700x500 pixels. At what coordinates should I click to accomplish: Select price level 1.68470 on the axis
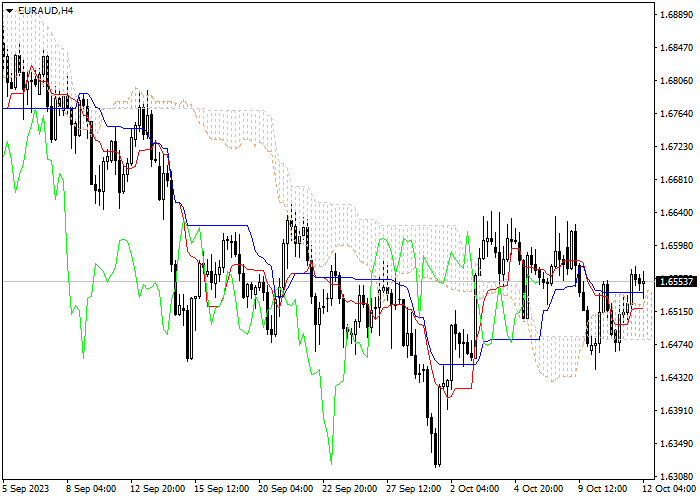tap(676, 48)
